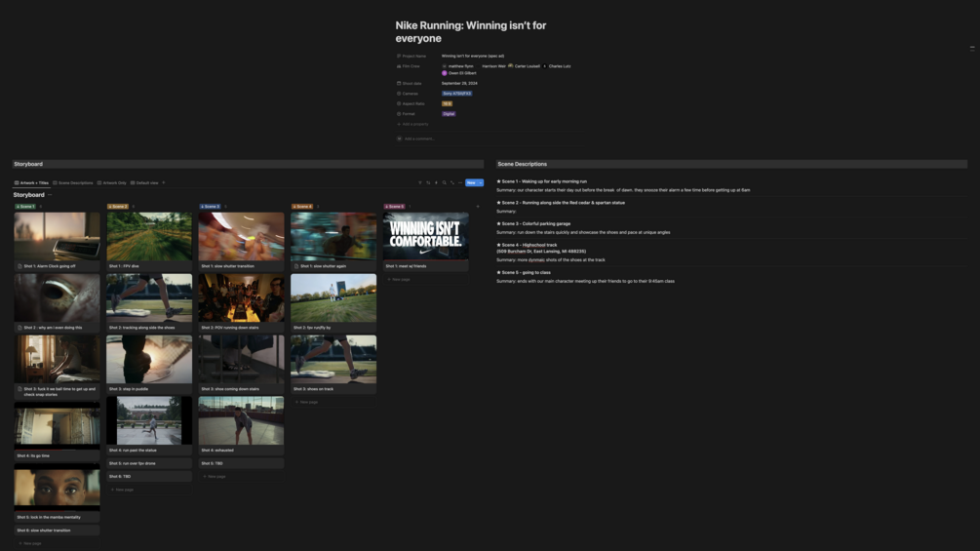The width and height of the screenshot is (980, 551).
Task: Switch to Artwork + Titles view tab
Action: coord(31,183)
